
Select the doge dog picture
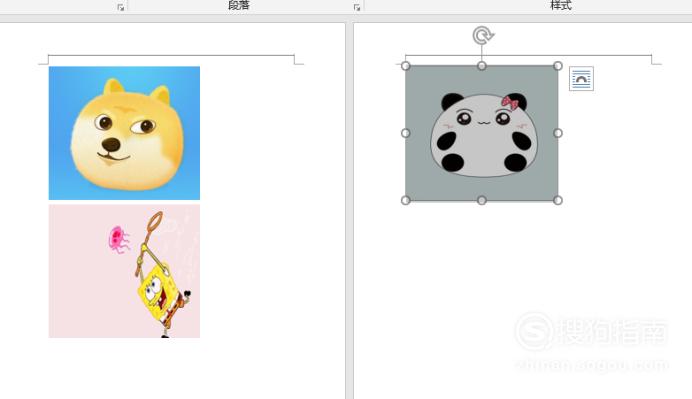pos(124,133)
